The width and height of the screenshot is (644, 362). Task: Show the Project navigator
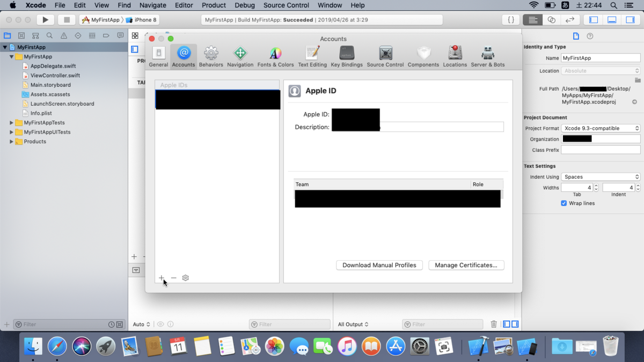(x=8, y=36)
